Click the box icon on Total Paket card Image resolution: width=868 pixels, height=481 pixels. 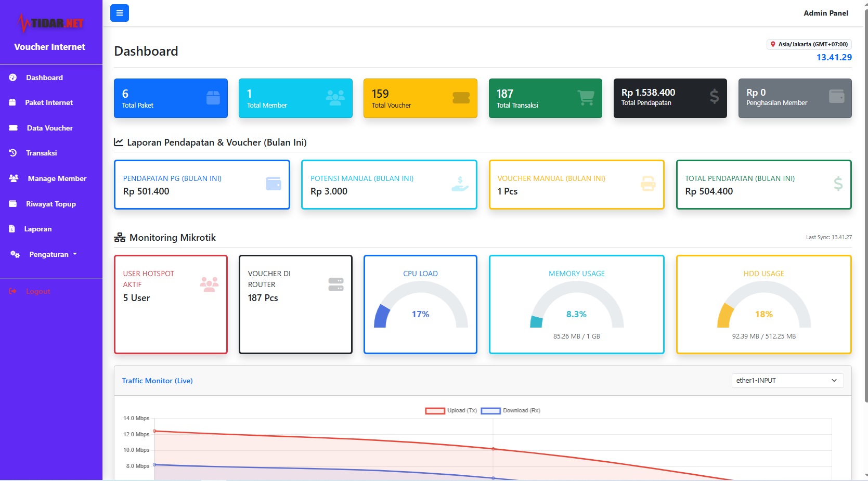tap(213, 97)
